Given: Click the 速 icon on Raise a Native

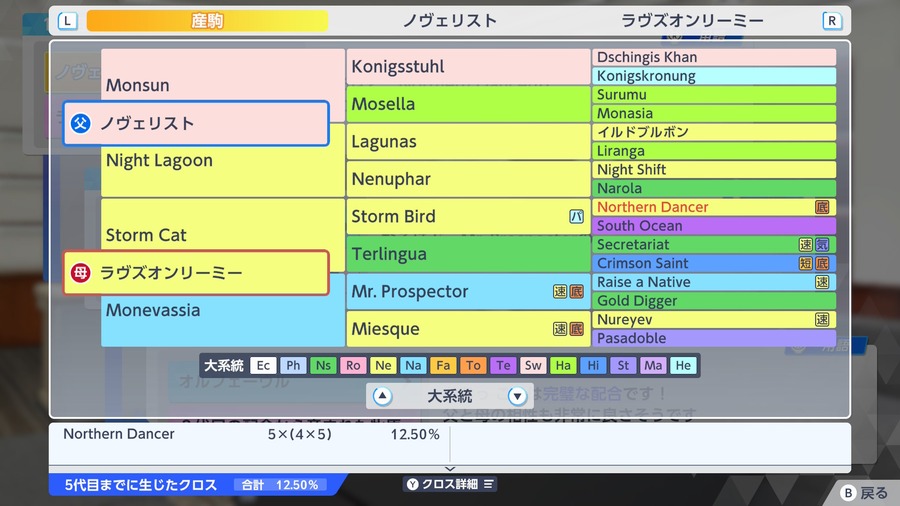Looking at the screenshot, I should 822,282.
